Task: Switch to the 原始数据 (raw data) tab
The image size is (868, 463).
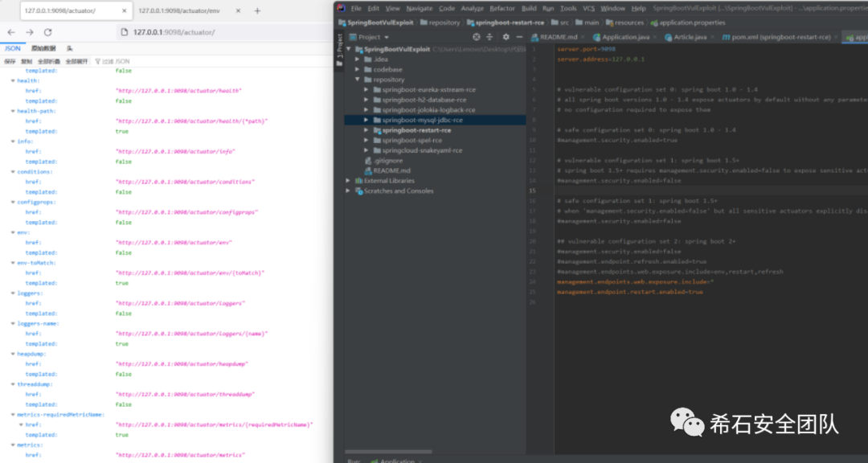Action: coord(43,49)
